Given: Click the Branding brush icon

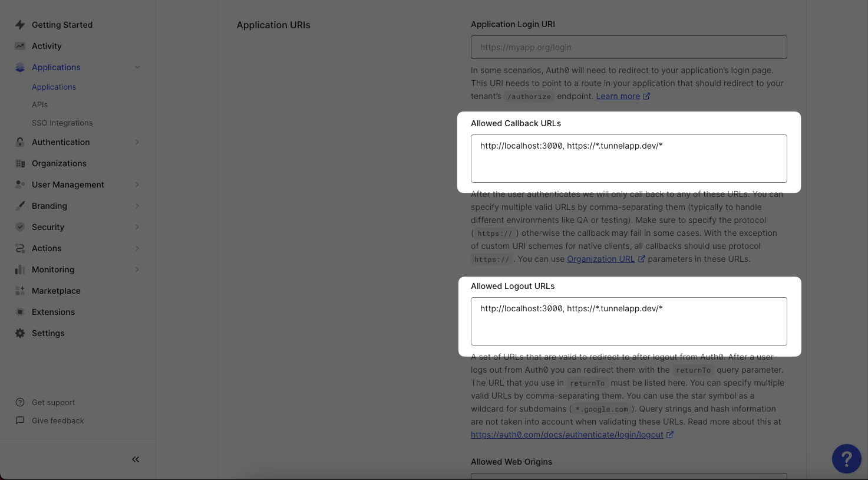Looking at the screenshot, I should tap(20, 206).
